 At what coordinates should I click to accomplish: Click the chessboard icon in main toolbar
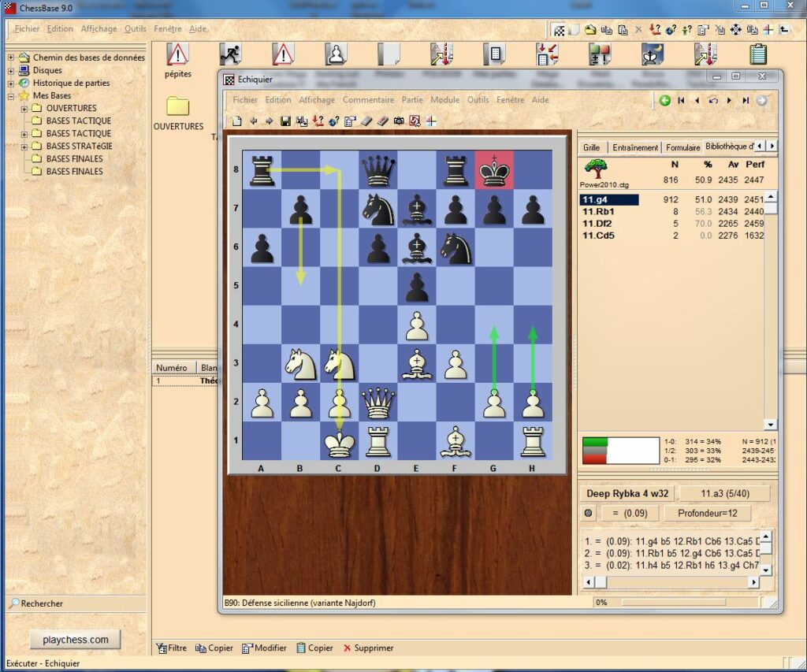coord(559,30)
